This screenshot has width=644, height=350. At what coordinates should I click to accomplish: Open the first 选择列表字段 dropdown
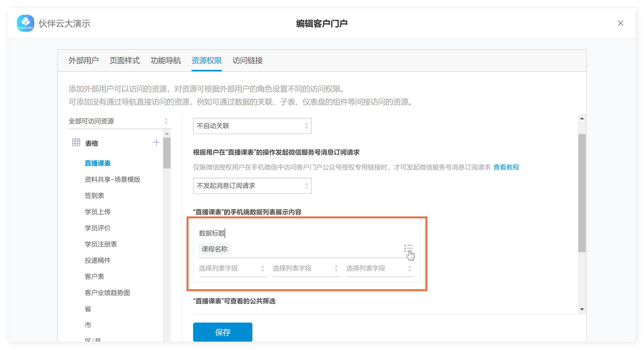pos(233,268)
